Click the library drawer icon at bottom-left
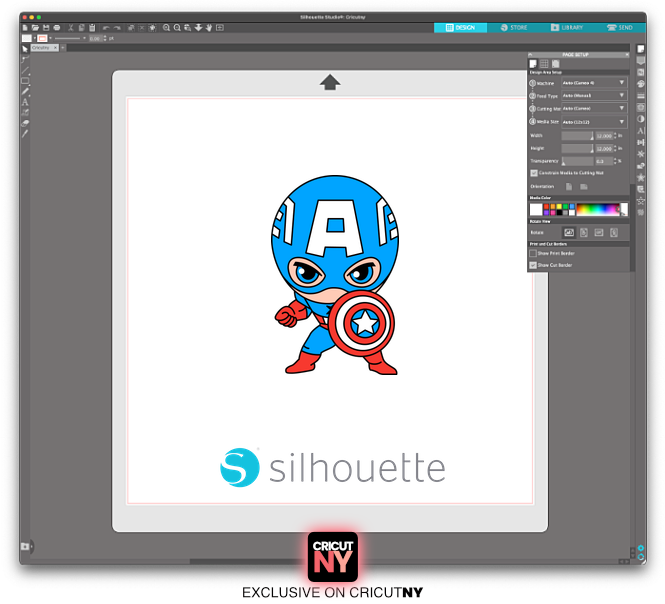The height and width of the screenshot is (604, 665). point(25,546)
